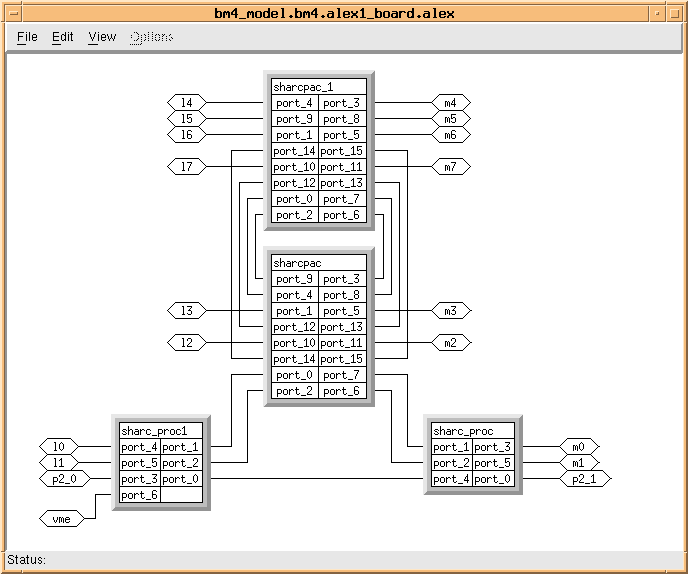Viewport: 688px width, 574px height.
Task: Select the m3 output connector
Action: click(x=450, y=311)
